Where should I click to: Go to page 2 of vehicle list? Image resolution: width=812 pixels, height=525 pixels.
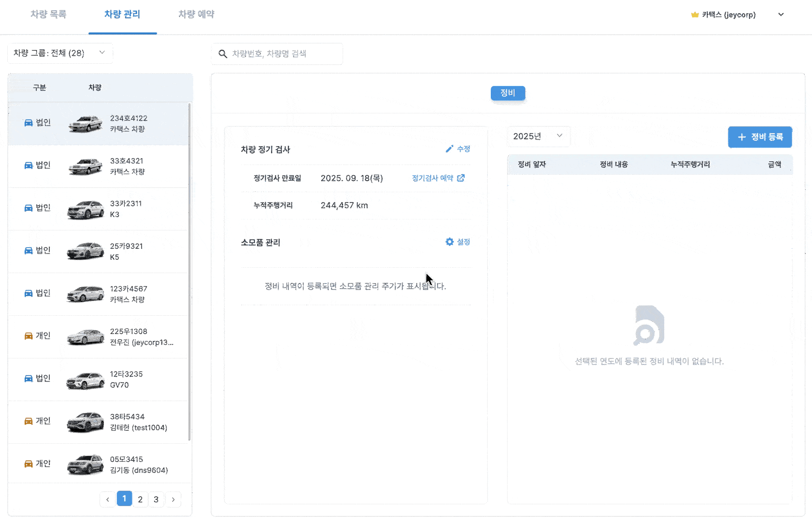click(140, 499)
